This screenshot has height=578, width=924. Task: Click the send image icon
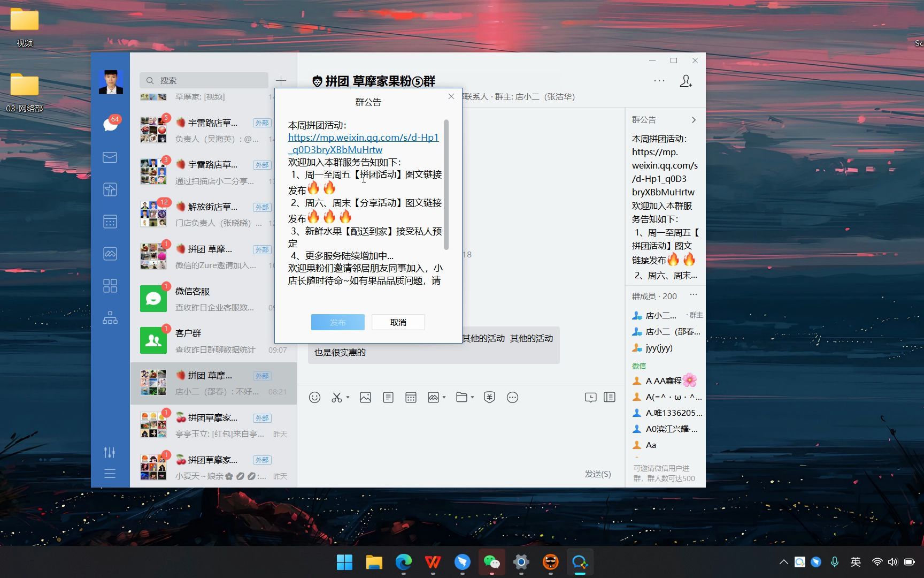(365, 397)
